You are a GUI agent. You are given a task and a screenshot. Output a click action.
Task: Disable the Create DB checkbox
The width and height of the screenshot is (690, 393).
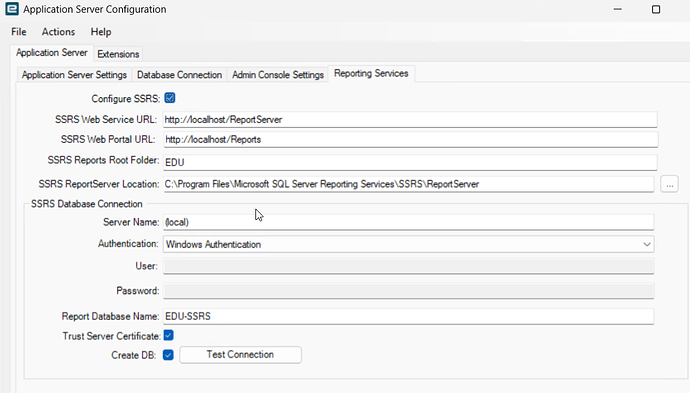tap(168, 355)
